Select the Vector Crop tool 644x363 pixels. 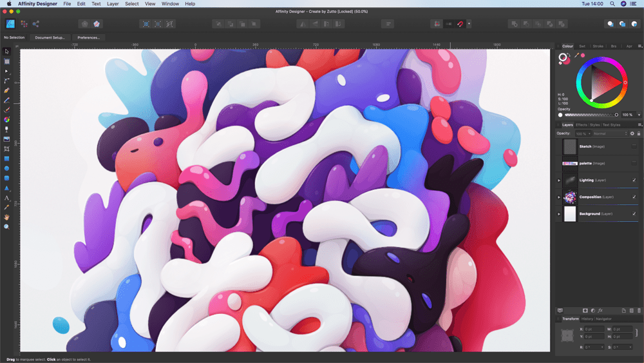pyautogui.click(x=6, y=149)
